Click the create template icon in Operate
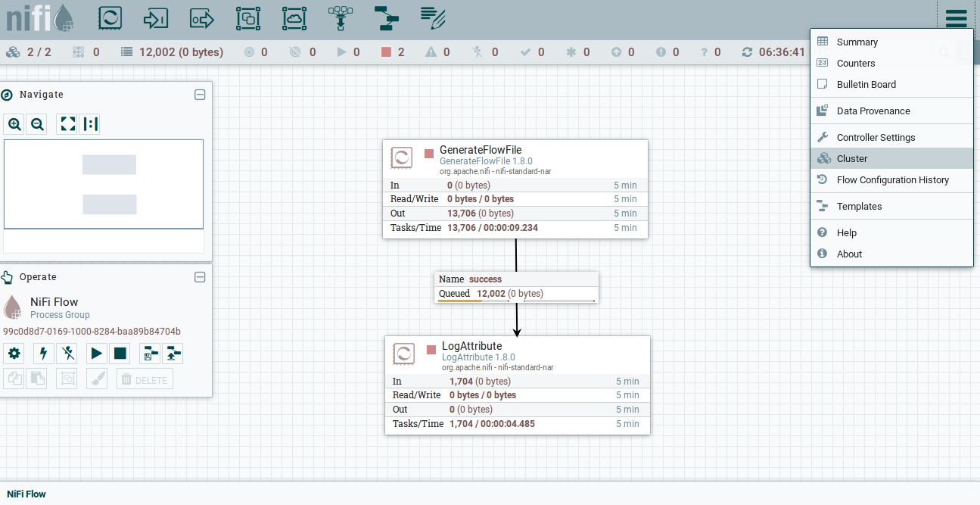 coord(150,353)
